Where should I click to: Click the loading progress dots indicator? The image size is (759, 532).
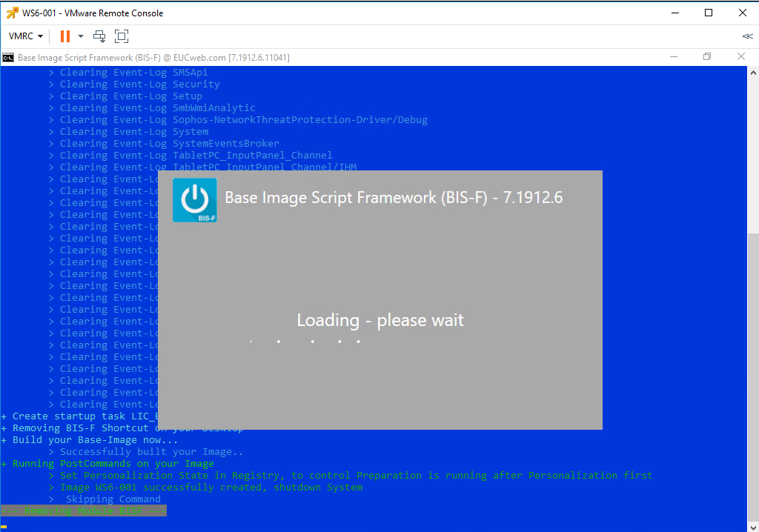click(x=304, y=341)
